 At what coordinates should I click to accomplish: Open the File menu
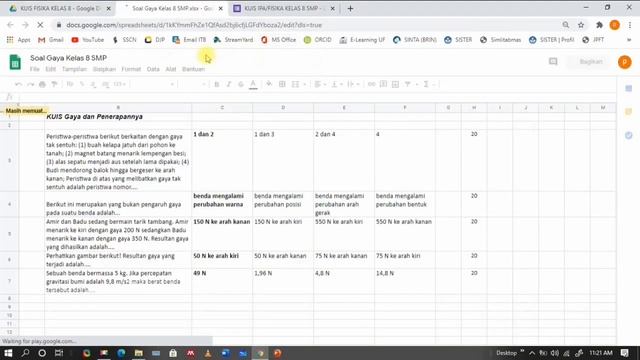35,69
